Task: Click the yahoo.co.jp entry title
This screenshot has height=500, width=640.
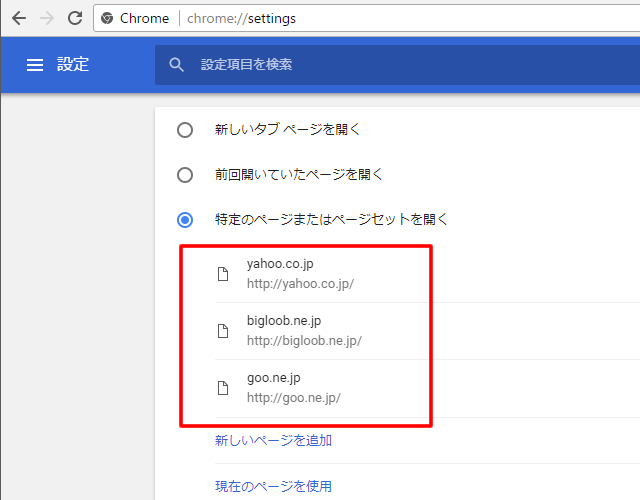Action: click(x=280, y=264)
